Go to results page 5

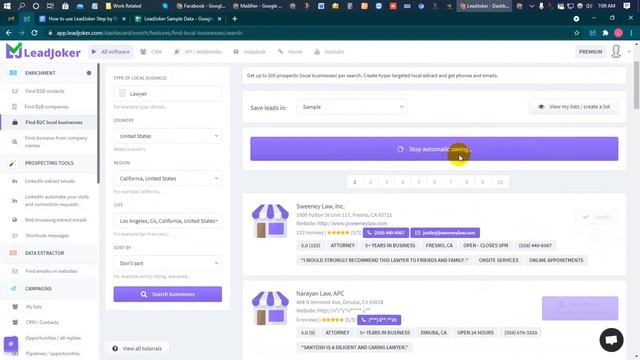418,182
